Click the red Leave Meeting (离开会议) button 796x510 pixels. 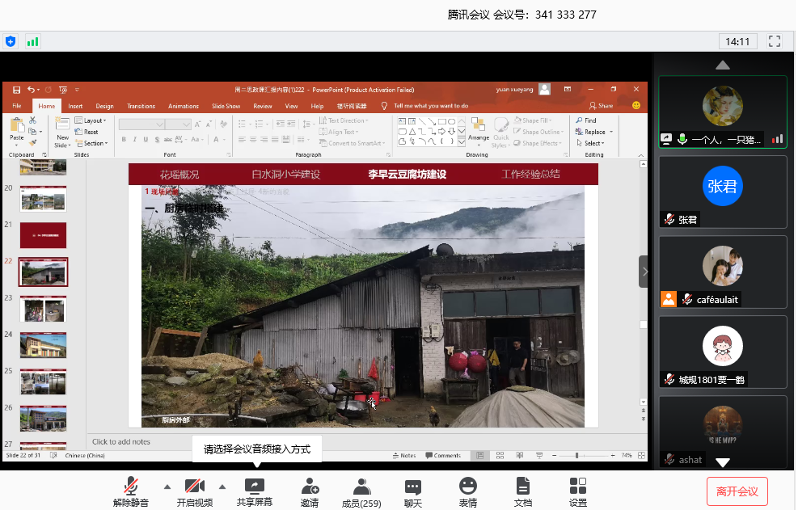738,491
